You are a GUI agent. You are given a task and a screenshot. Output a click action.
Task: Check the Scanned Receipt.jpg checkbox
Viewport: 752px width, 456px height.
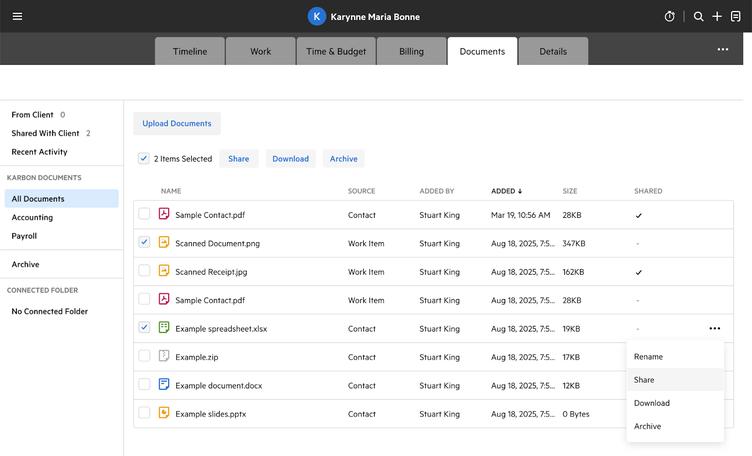click(x=144, y=271)
